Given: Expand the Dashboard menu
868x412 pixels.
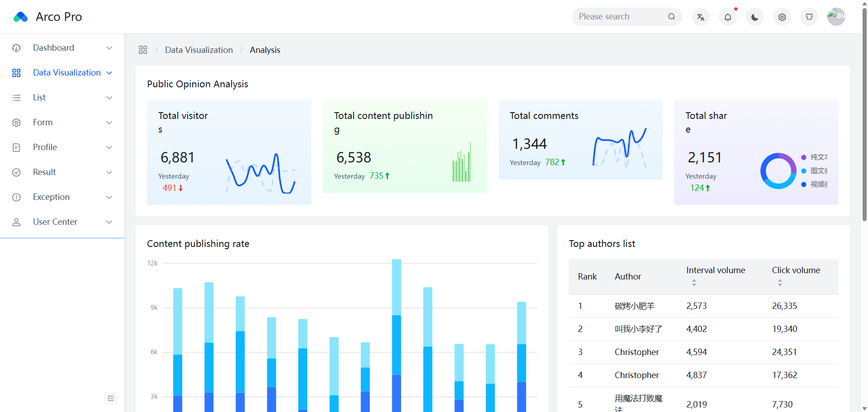Looking at the screenshot, I should coord(62,47).
